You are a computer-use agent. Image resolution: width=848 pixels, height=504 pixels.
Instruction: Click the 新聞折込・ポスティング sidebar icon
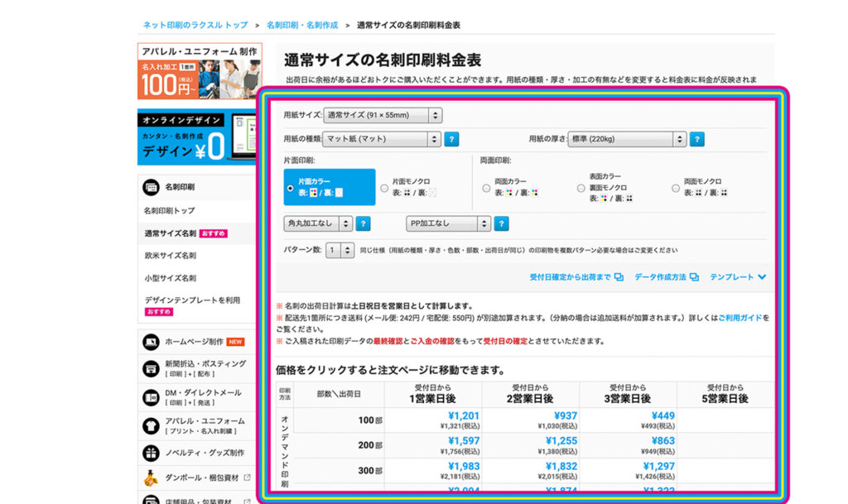pos(151,368)
